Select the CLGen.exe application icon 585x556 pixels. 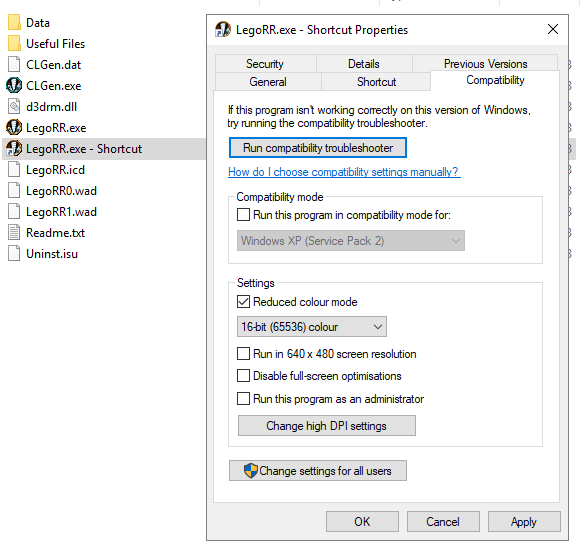pos(14,85)
